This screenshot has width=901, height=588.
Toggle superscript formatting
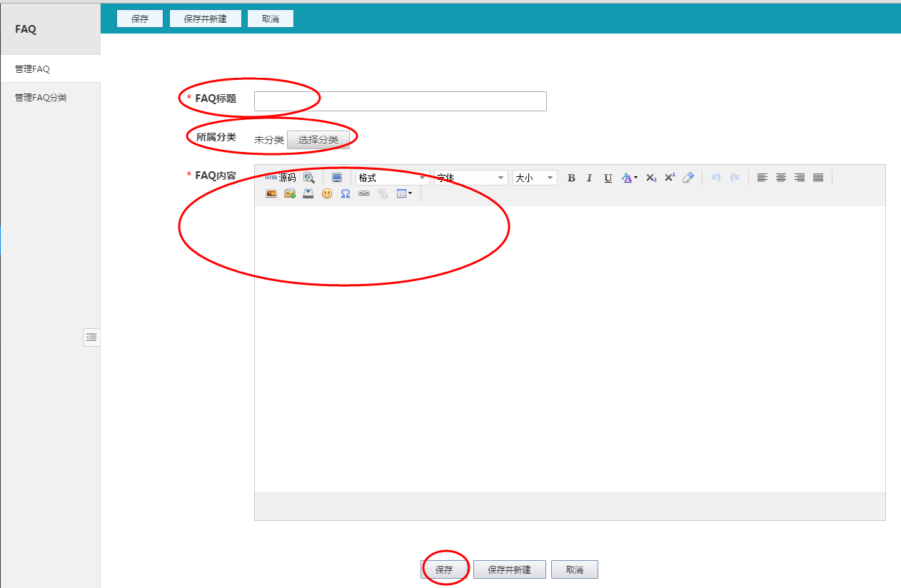coord(670,178)
